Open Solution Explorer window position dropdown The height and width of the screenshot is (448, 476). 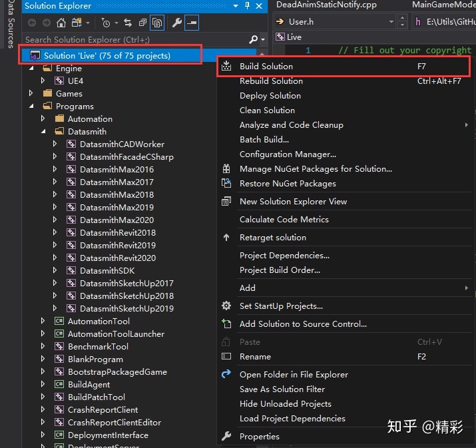[236, 6]
